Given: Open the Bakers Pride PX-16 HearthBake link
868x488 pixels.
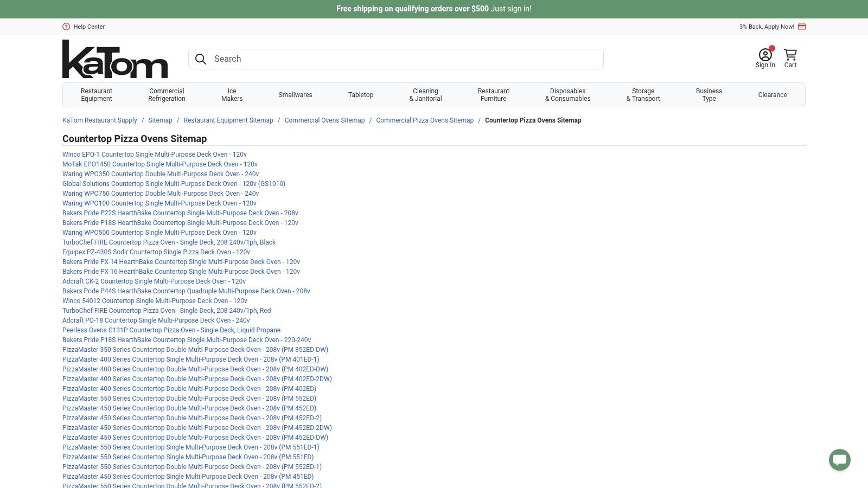Looking at the screenshot, I should (x=181, y=272).
